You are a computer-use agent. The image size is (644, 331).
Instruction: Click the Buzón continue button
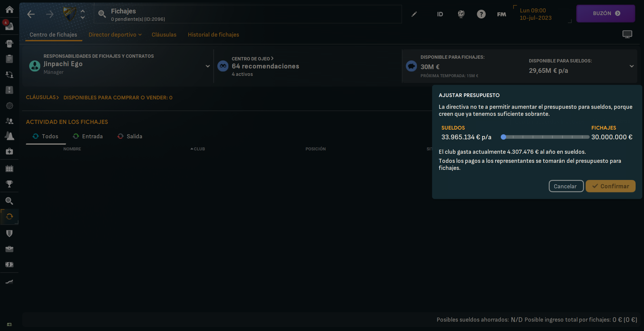coord(606,13)
